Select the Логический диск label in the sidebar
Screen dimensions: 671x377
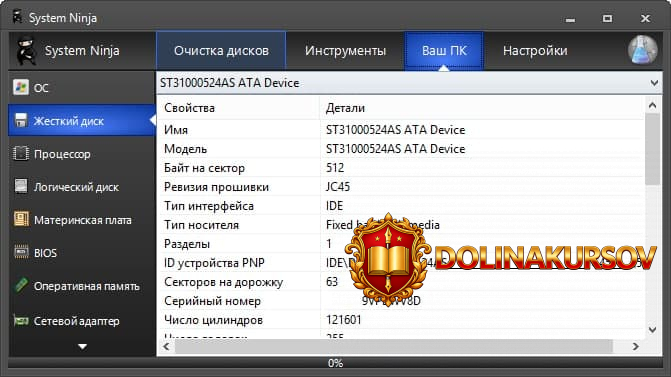click(x=77, y=187)
